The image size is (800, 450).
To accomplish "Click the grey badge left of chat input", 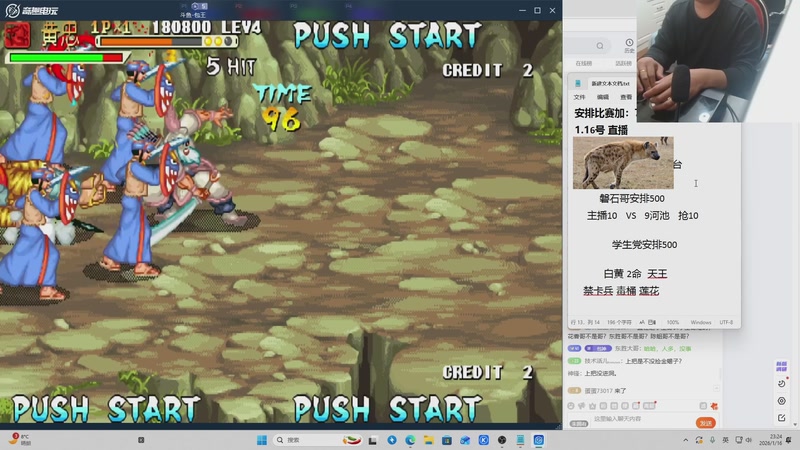I will pyautogui.click(x=579, y=423).
